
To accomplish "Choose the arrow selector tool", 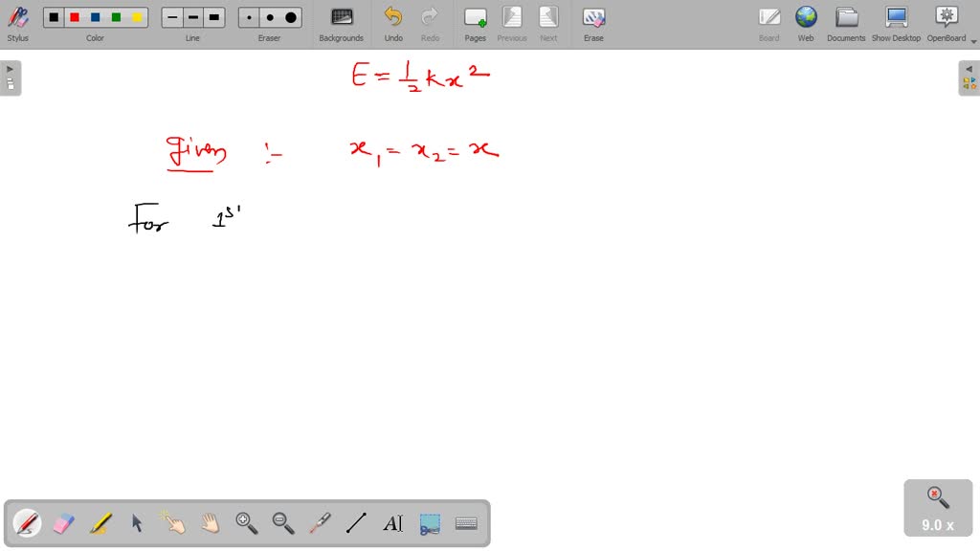I will (137, 523).
